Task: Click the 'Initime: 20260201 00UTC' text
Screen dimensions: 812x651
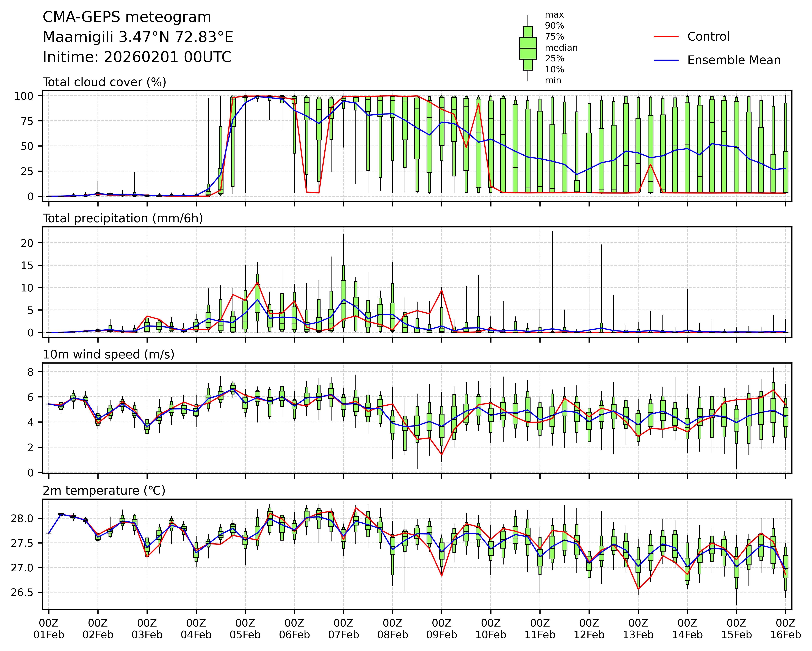Action: click(137, 57)
